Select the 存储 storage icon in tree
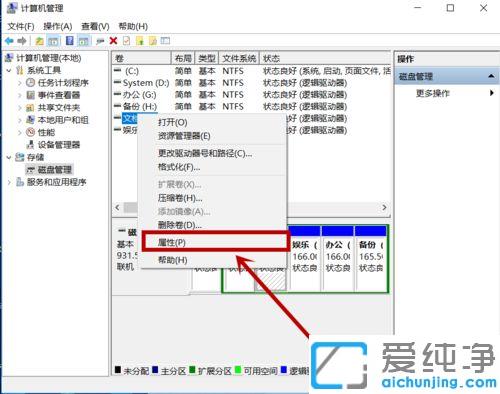The image size is (500, 394). pyautogui.click(x=20, y=157)
